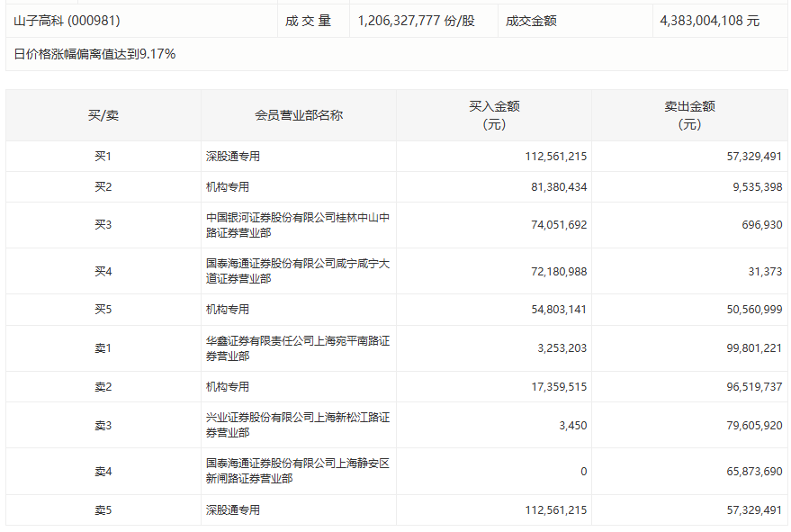Select the 卖4 row label

(x=103, y=472)
